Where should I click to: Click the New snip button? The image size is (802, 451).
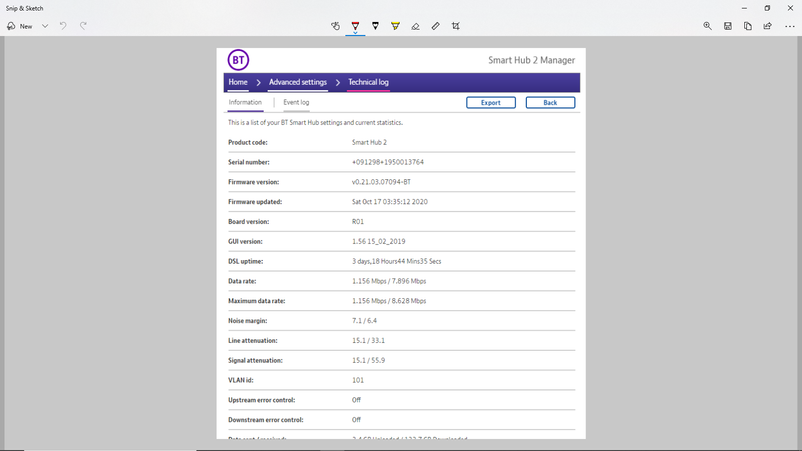click(x=20, y=26)
